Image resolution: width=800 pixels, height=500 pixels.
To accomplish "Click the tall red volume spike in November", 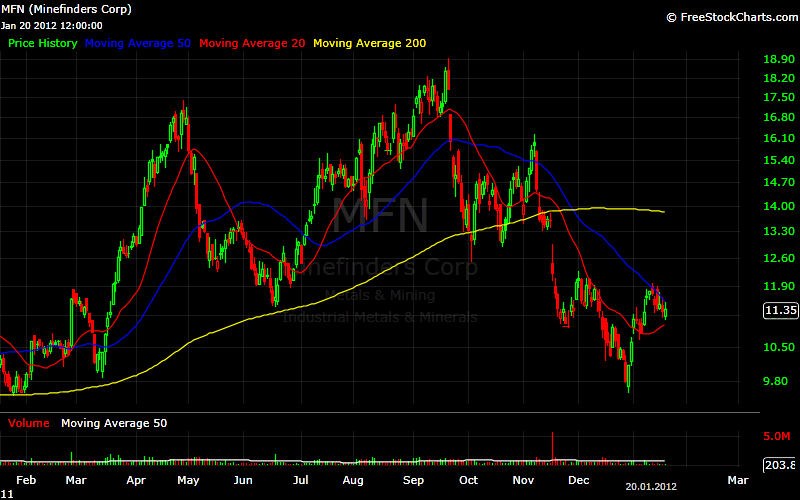I will pyautogui.click(x=552, y=447).
